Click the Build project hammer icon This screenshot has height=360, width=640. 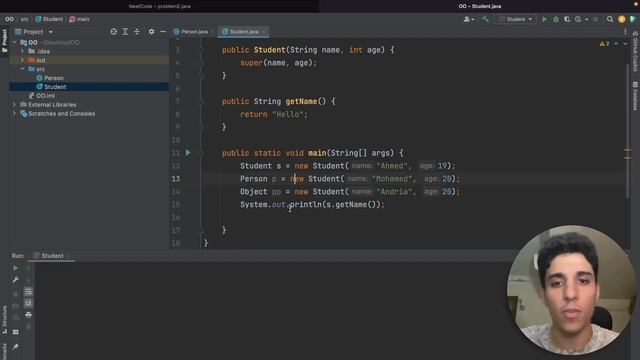click(485, 19)
